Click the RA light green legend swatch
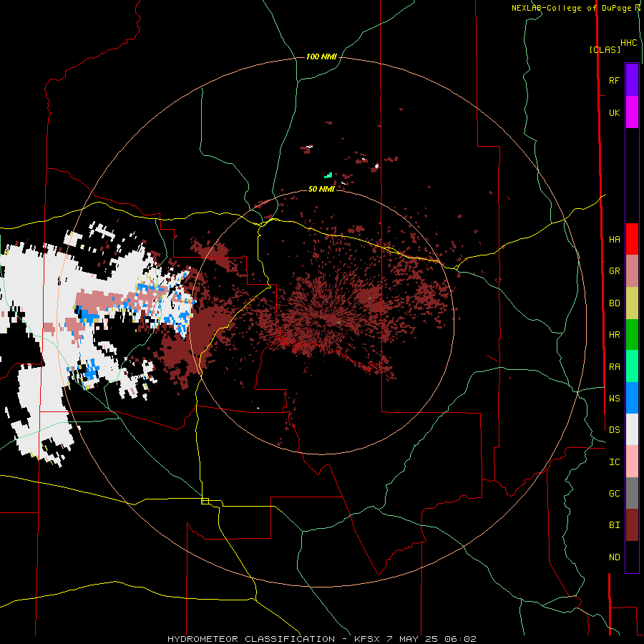 click(x=632, y=366)
